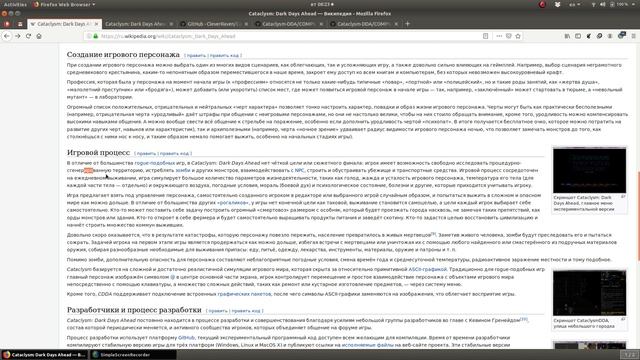
Task: Save page to Pocket
Action: pos(509,36)
